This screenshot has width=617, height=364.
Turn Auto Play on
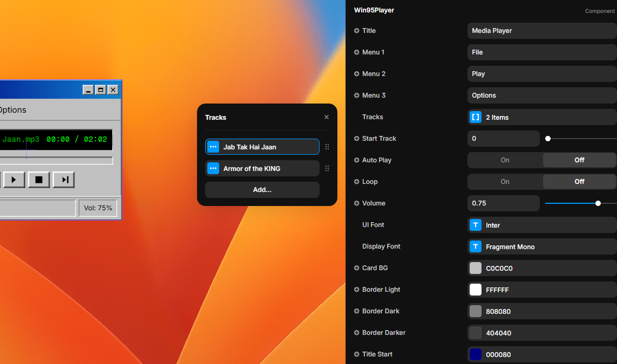(505, 160)
